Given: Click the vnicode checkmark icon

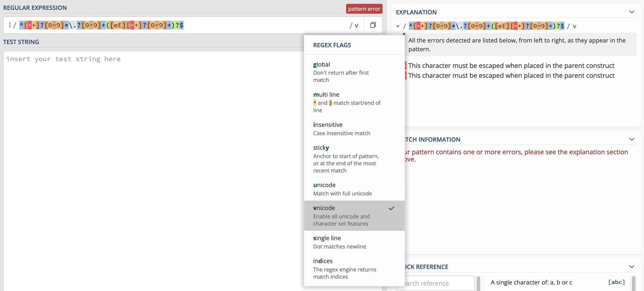Looking at the screenshot, I should tap(391, 208).
